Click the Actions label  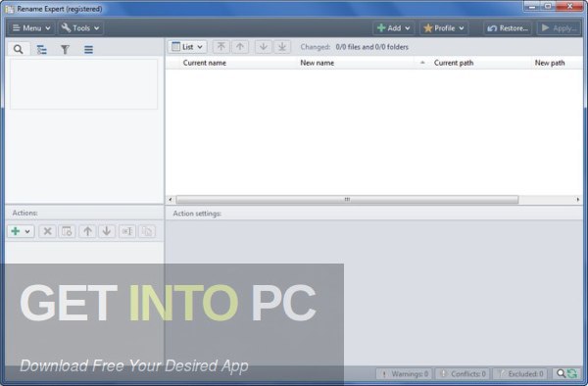[24, 213]
